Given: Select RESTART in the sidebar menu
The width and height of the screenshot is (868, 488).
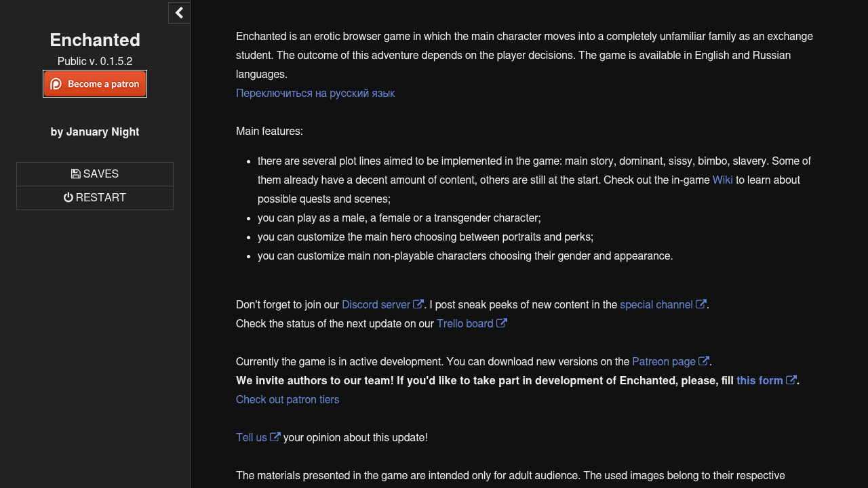Looking at the screenshot, I should [95, 198].
